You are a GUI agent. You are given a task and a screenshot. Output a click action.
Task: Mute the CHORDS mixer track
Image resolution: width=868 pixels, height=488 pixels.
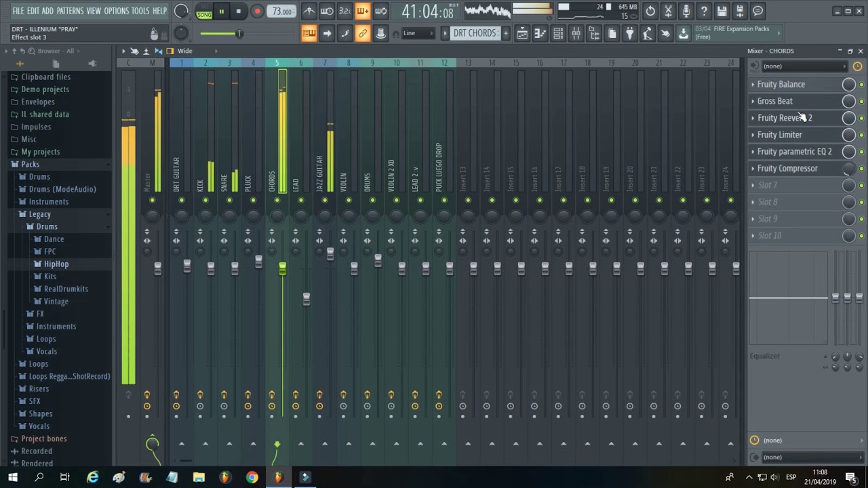tap(277, 200)
